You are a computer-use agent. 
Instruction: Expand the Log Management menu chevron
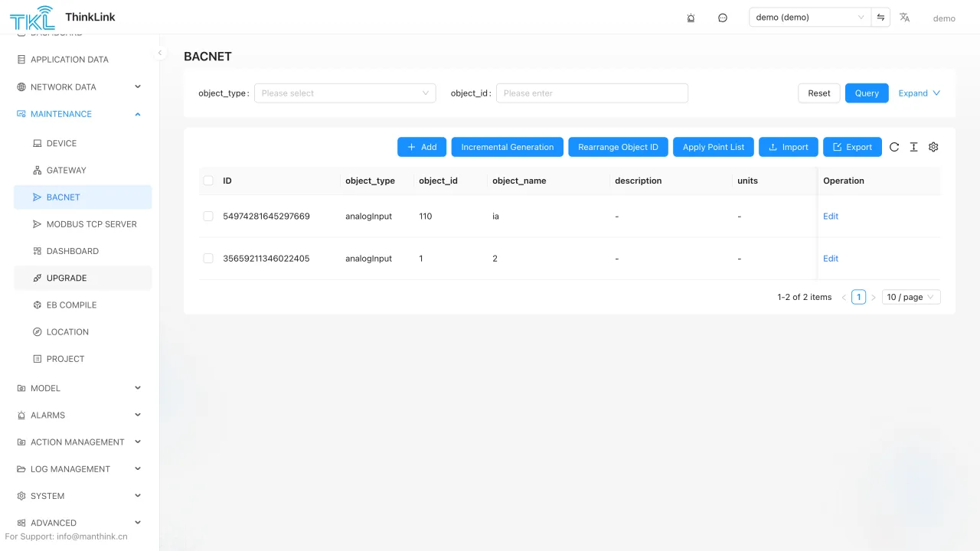click(138, 468)
